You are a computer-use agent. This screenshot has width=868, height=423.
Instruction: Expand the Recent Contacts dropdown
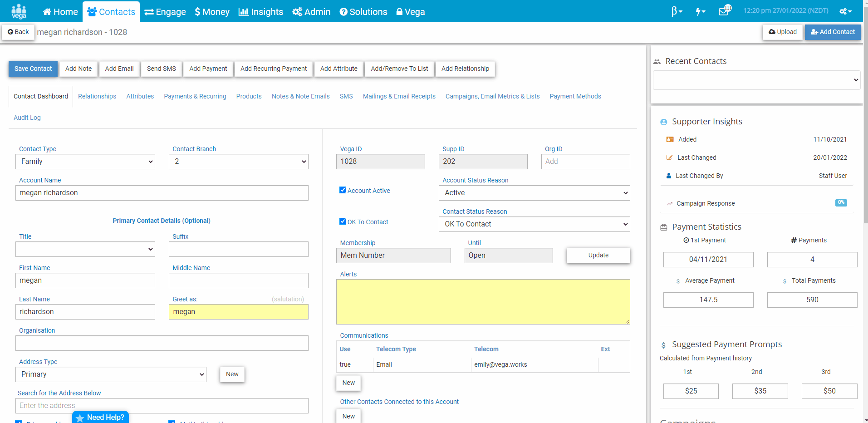click(x=756, y=80)
